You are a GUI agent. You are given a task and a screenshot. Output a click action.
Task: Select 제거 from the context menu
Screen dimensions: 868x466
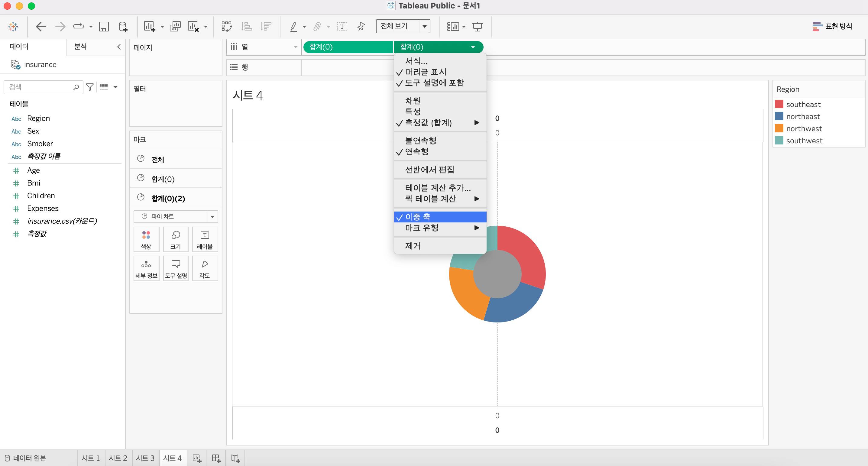(x=413, y=246)
